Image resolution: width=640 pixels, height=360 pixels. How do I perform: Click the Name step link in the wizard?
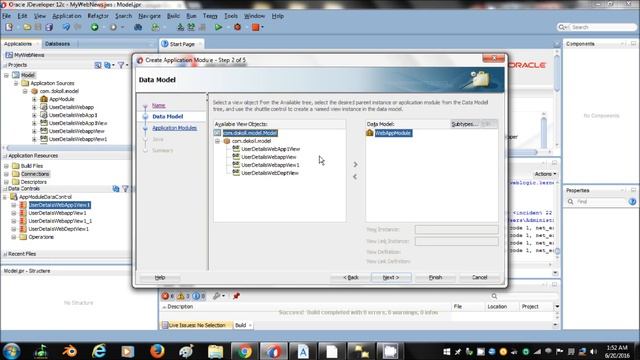point(159,105)
